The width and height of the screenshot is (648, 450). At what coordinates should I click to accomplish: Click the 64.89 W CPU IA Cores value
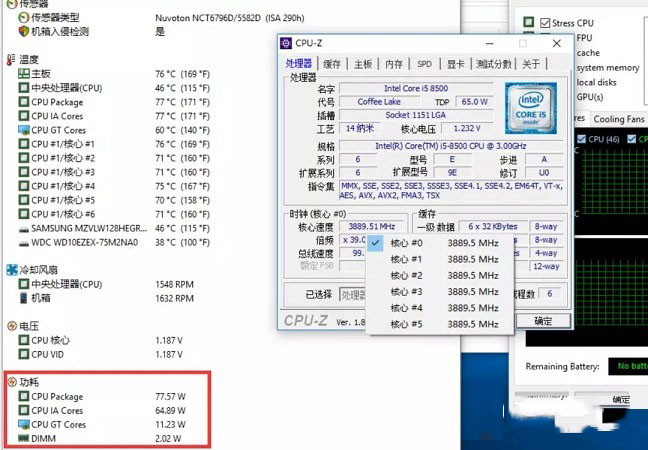tap(170, 411)
